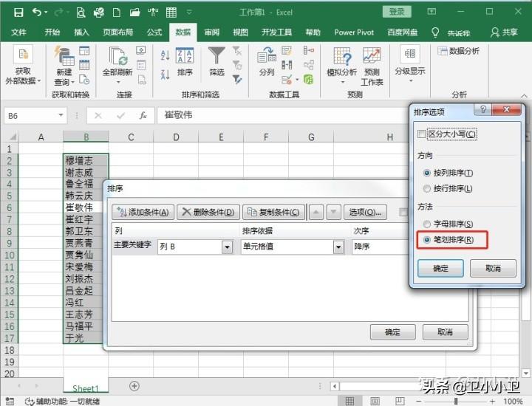Open the 开始 tab
The image size is (532, 406).
52,32
